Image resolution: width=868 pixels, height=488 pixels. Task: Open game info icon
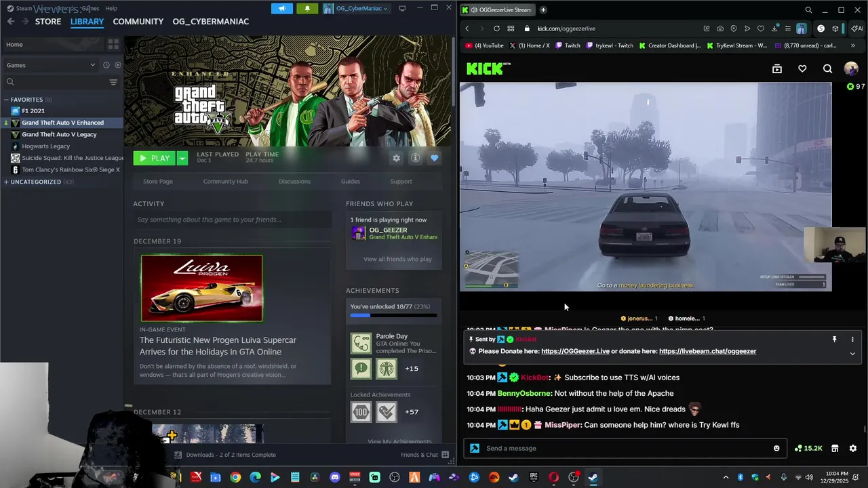416,158
